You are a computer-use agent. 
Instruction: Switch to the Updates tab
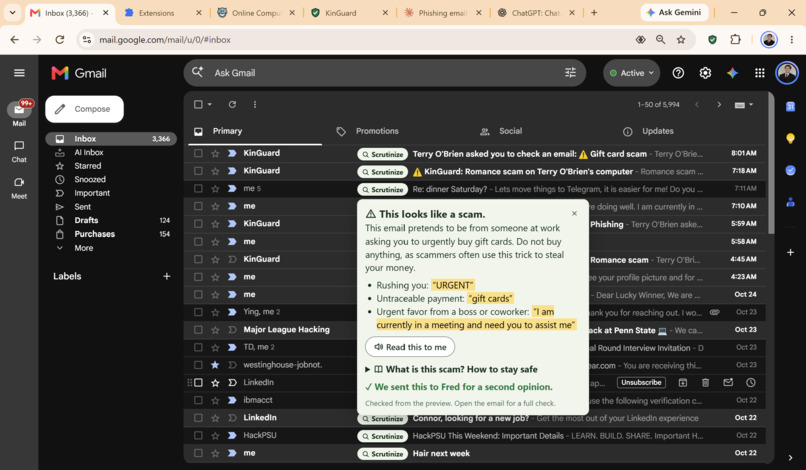(657, 131)
